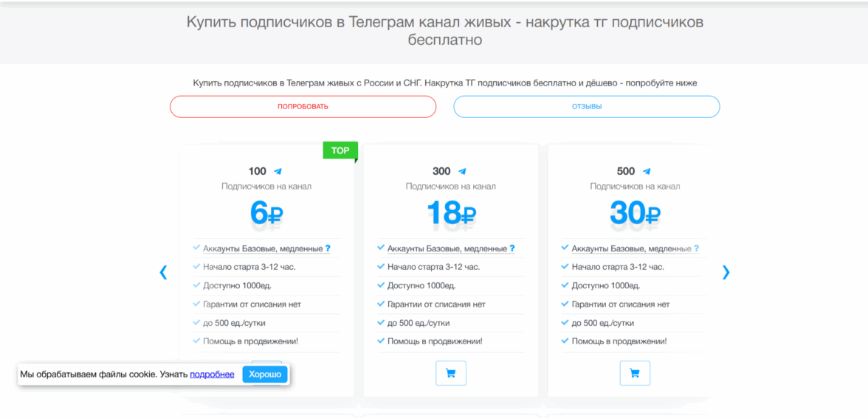
Task: Click the question mark in the 100 card
Action: click(x=328, y=249)
